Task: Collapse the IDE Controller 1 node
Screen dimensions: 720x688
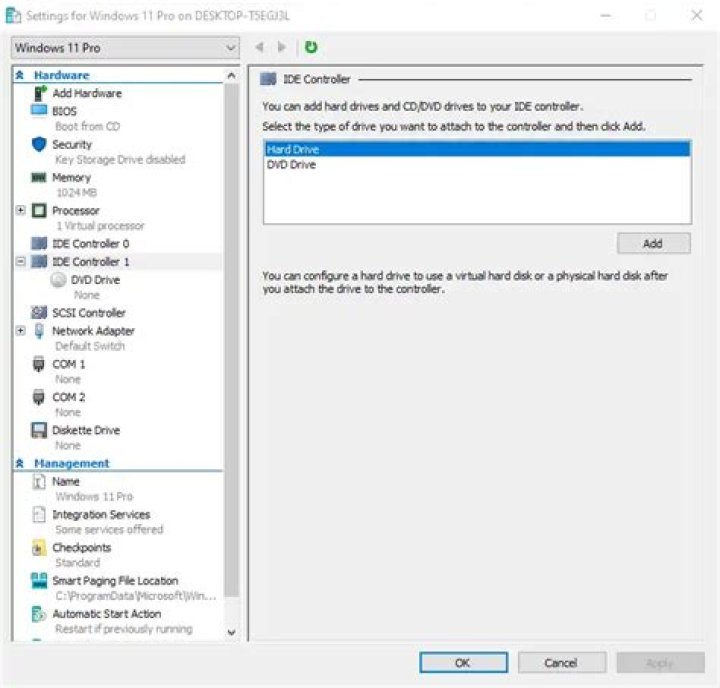Action: (21, 261)
